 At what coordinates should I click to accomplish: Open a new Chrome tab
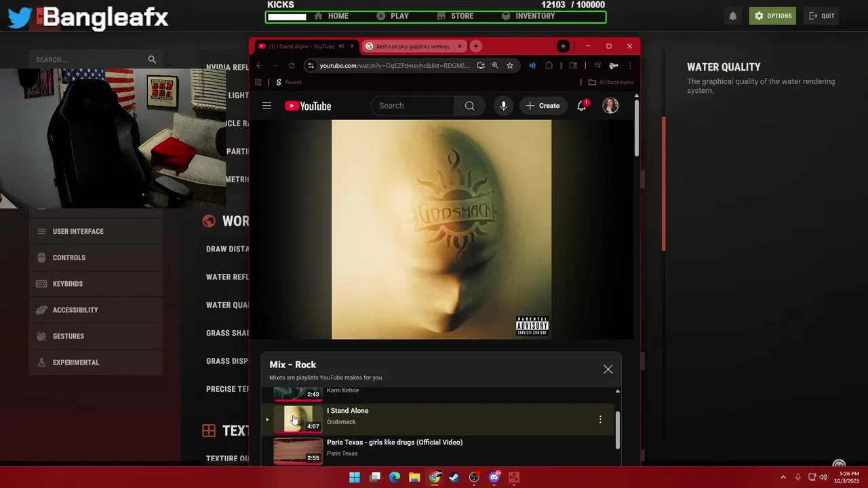[x=476, y=46]
